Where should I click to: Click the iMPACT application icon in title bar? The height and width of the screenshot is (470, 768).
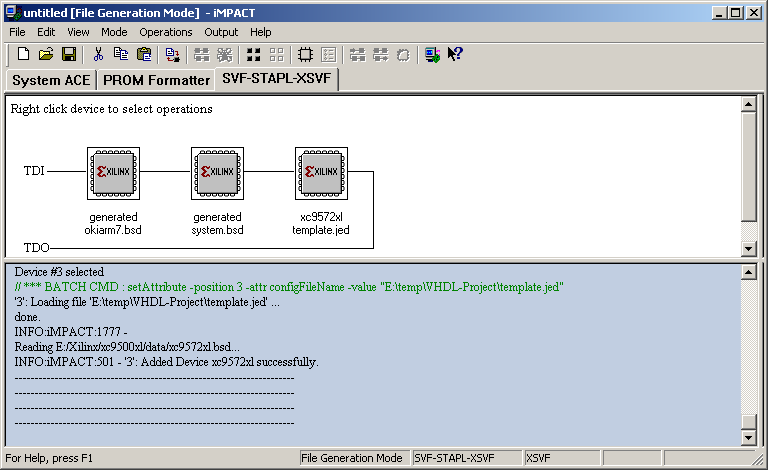click(13, 12)
